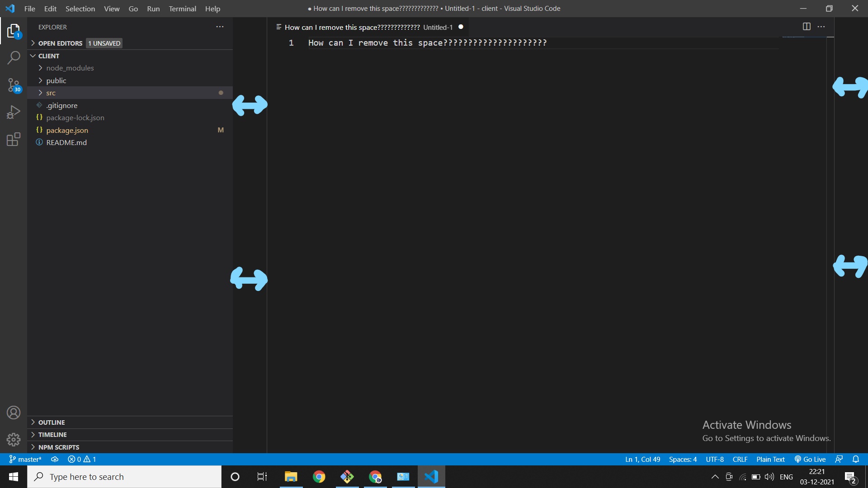Select the View menu item
This screenshot has width=868, height=488.
[111, 8]
